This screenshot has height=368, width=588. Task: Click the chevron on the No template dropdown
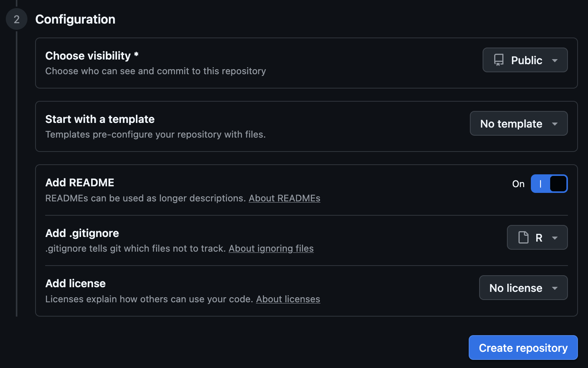555,124
